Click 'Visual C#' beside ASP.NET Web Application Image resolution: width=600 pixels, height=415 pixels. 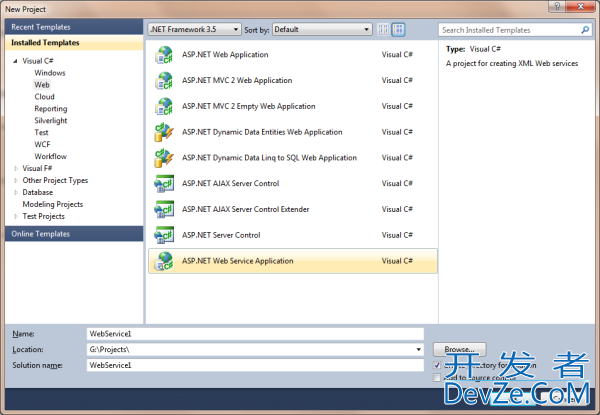tap(397, 55)
